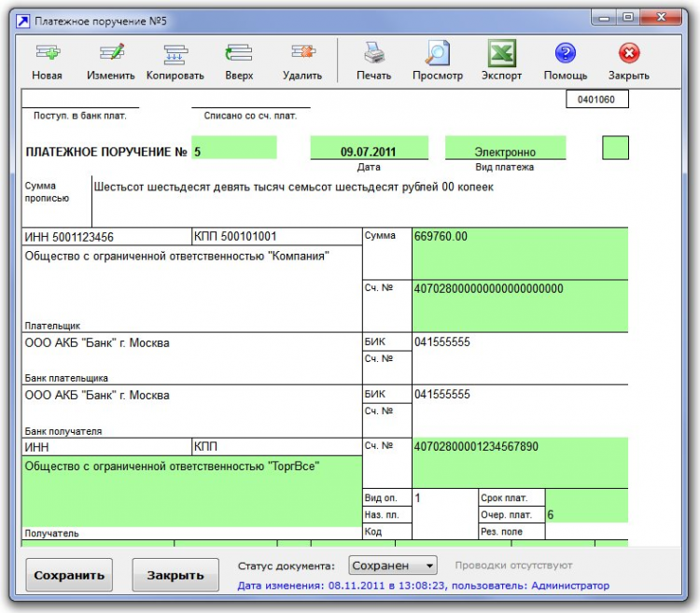Click payer account field 40702800000000000000
Image resolution: width=700 pixels, height=613 pixels.
(x=520, y=306)
